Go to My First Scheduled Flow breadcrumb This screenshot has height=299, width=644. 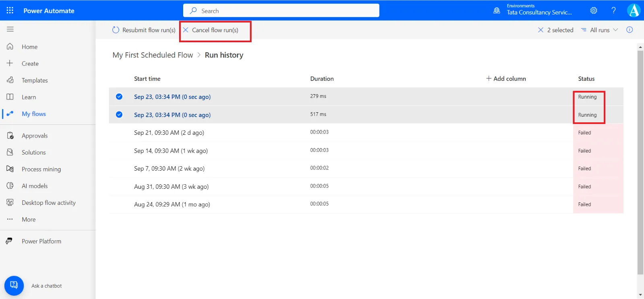pos(153,55)
